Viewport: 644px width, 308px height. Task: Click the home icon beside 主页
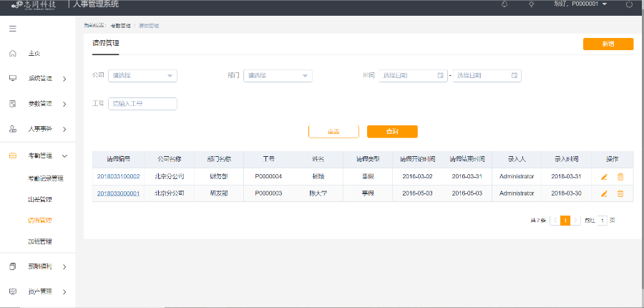point(13,54)
